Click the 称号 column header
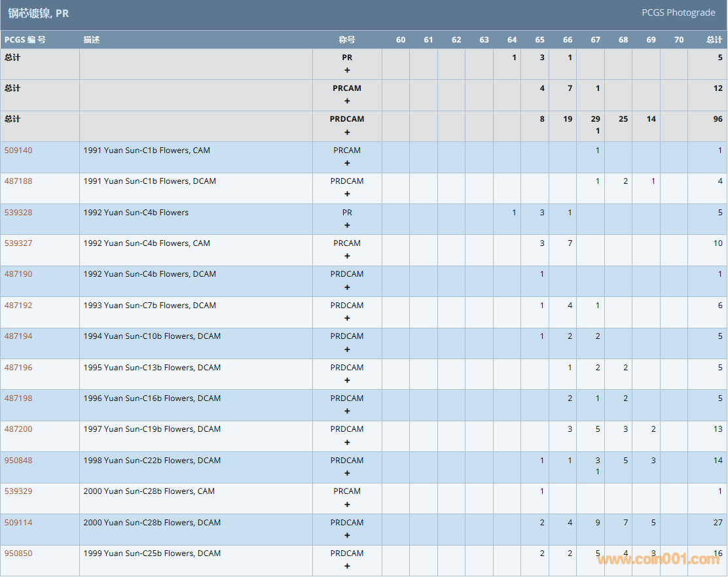 point(347,40)
